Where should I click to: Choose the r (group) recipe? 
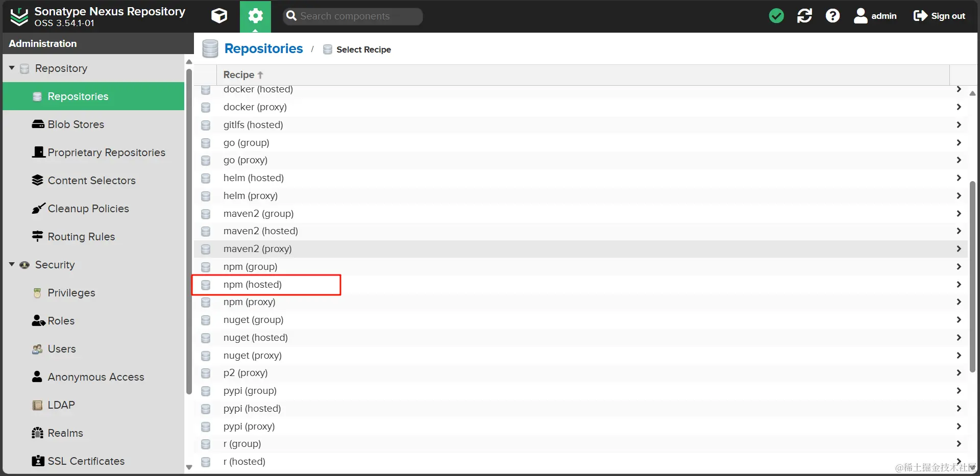[581, 444]
